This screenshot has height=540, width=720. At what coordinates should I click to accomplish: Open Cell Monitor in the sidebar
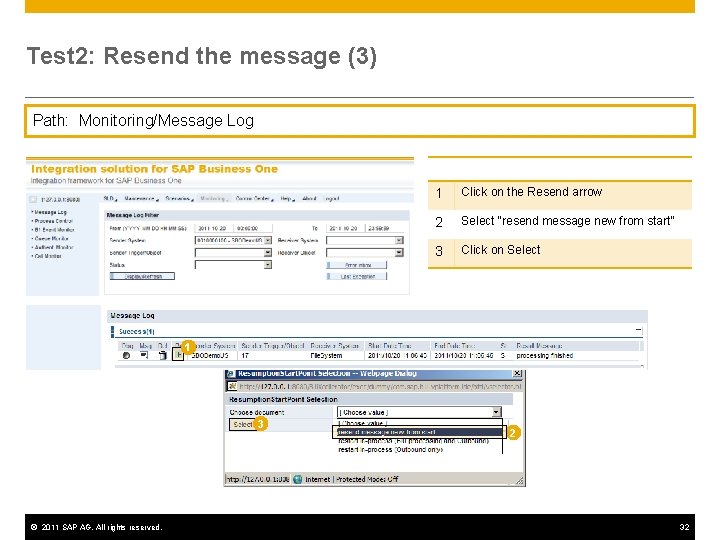(48, 256)
